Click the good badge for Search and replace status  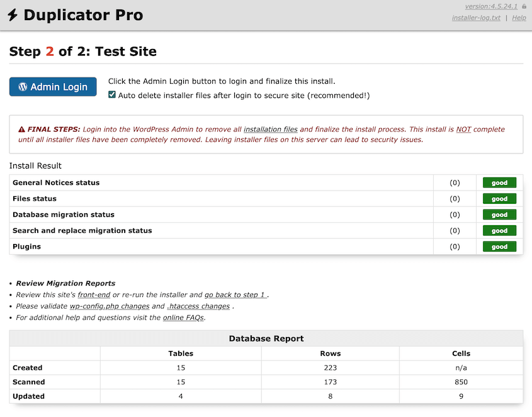pyautogui.click(x=499, y=230)
